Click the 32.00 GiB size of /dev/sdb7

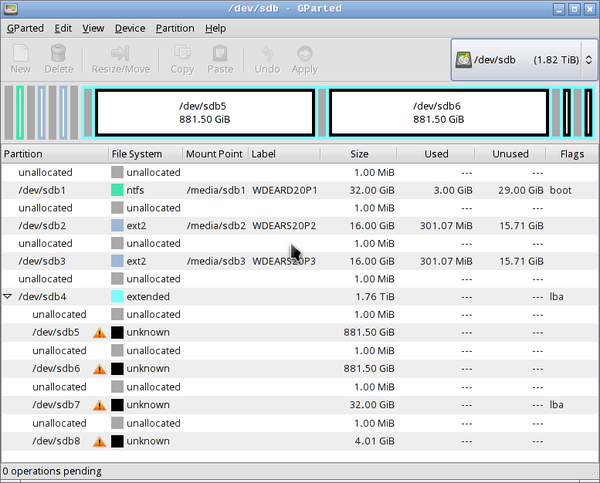372,405
